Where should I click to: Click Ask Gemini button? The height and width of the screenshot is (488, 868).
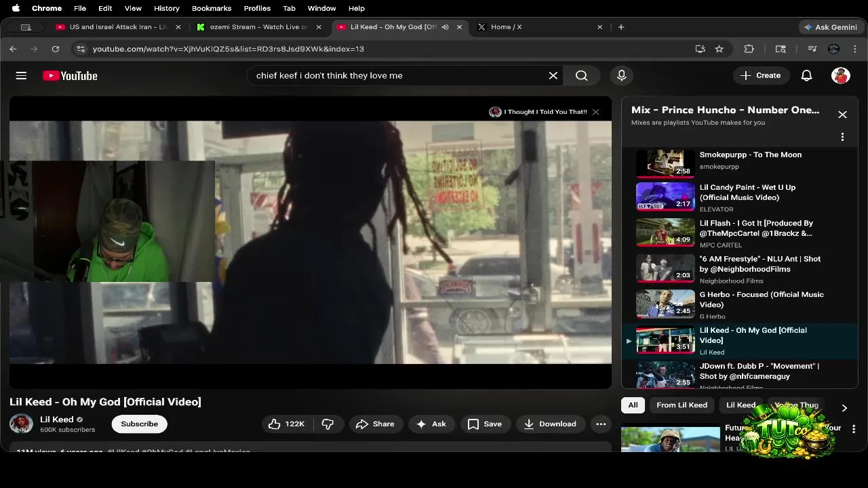click(830, 27)
